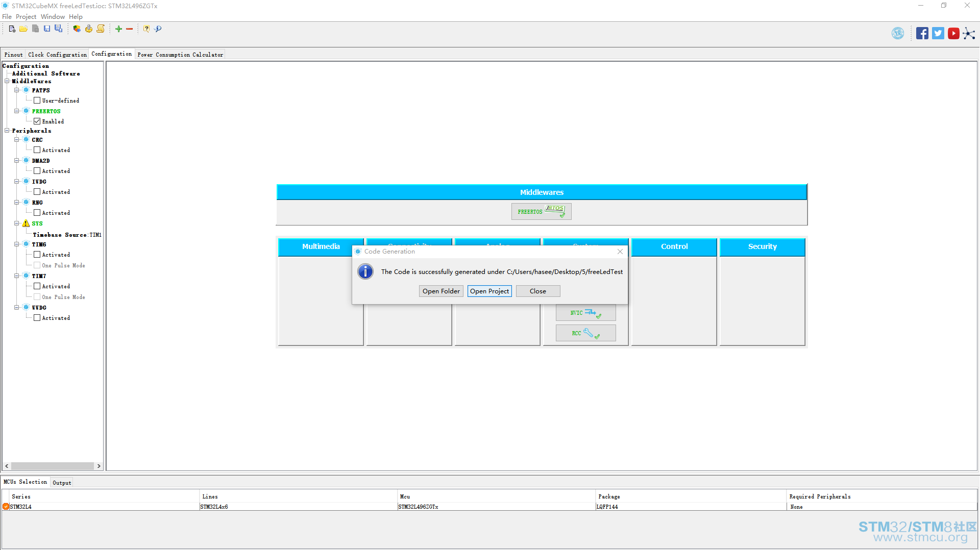Click the Open Folder button
This screenshot has height=550, width=980.
tap(441, 291)
